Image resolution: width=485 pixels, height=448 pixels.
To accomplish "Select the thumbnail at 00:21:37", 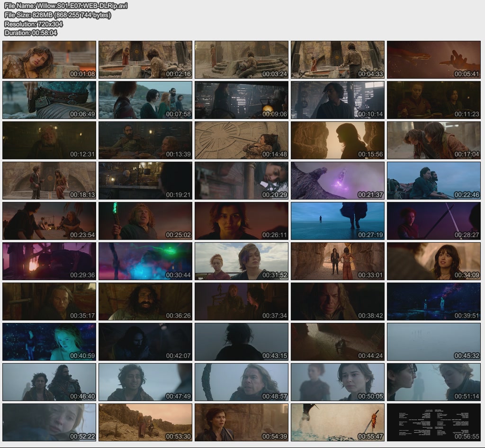I will (x=337, y=181).
